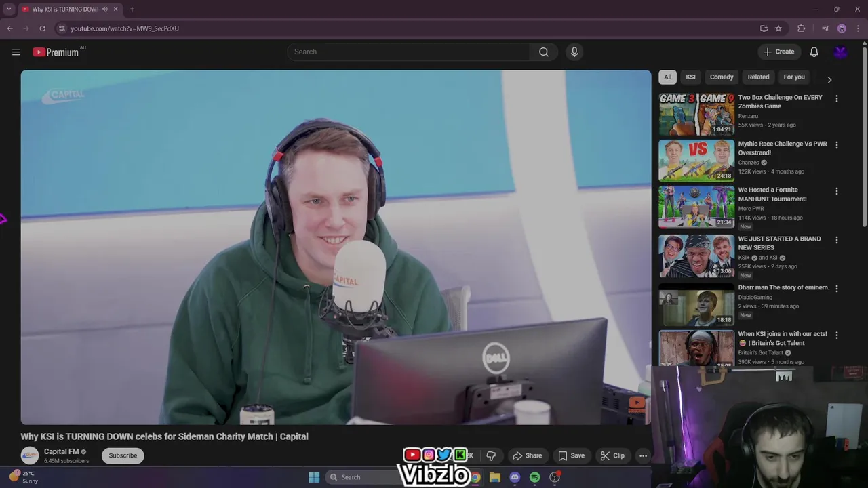
Task: Click the install/cast icon in address bar
Action: coord(764,28)
